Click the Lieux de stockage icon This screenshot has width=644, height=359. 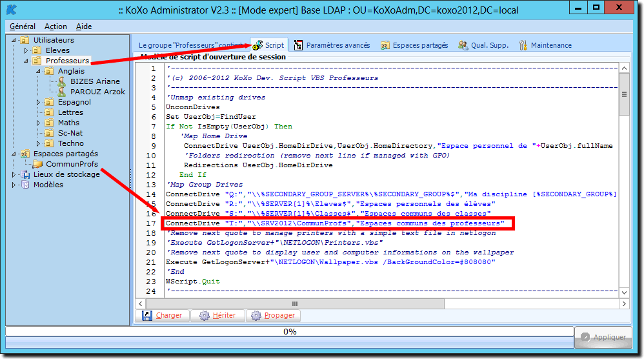[x=25, y=174]
